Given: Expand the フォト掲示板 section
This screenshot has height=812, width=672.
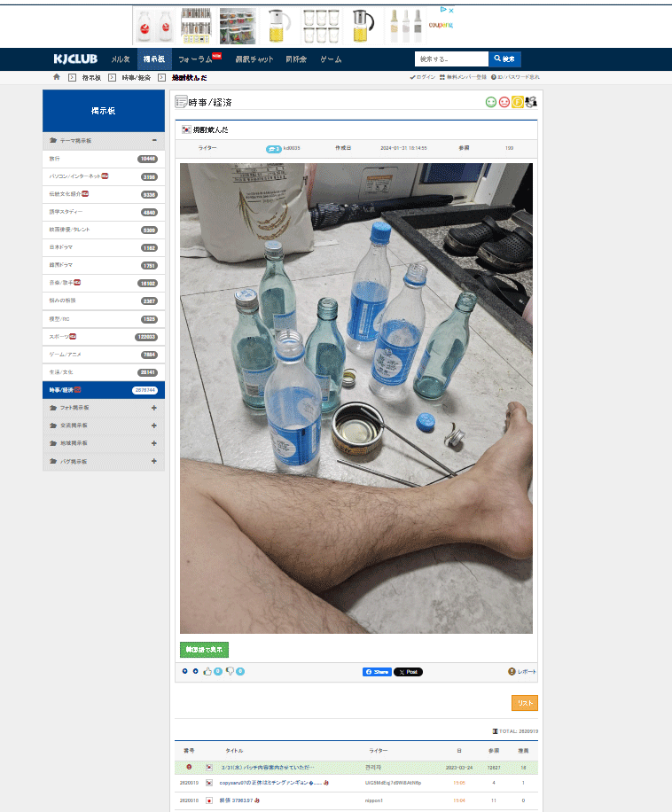Looking at the screenshot, I should tap(154, 408).
